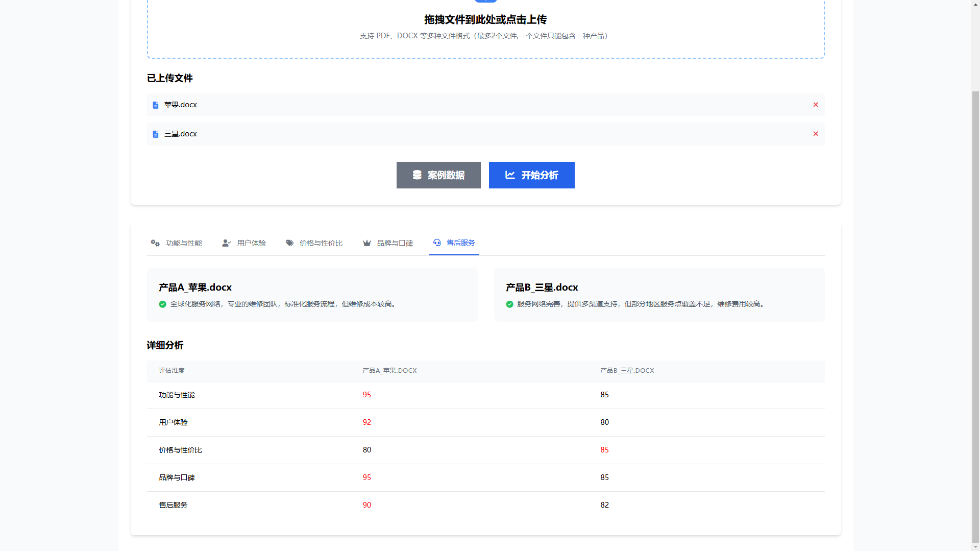
Task: Click the 全球化服务网络 summary for product A
Action: click(284, 304)
